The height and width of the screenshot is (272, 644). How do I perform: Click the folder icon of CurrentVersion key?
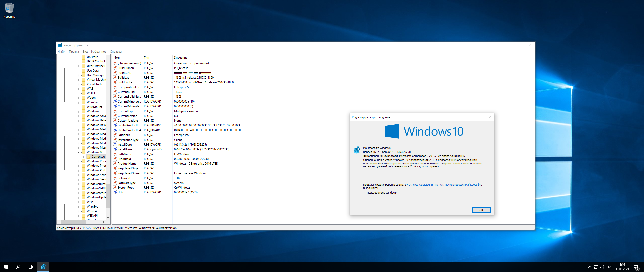88,157
